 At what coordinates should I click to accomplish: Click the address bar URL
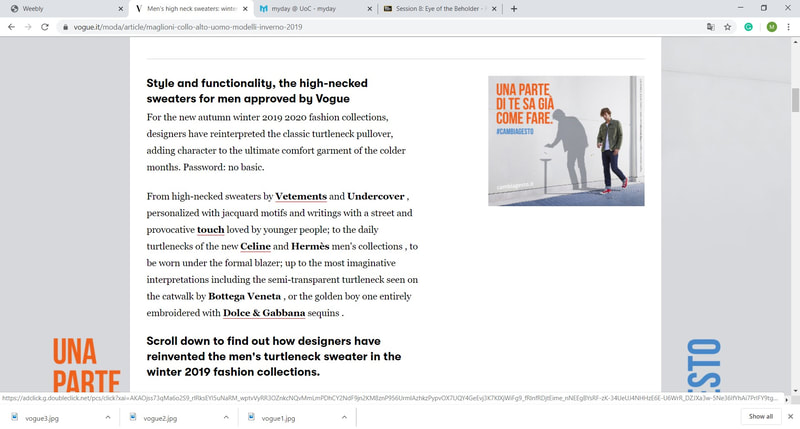pyautogui.click(x=188, y=27)
